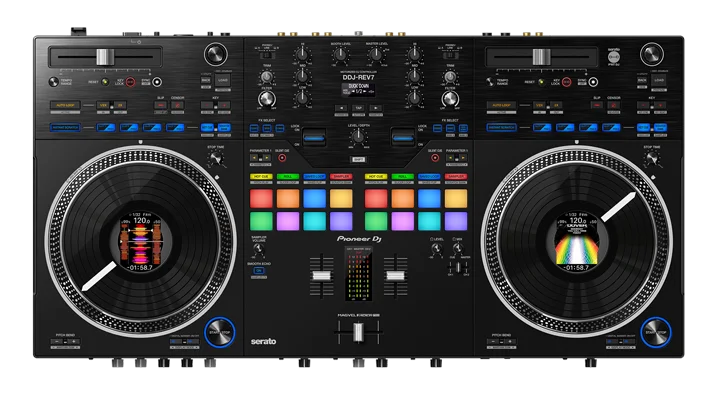Click the left deck tempo slider handle

pos(105,57)
